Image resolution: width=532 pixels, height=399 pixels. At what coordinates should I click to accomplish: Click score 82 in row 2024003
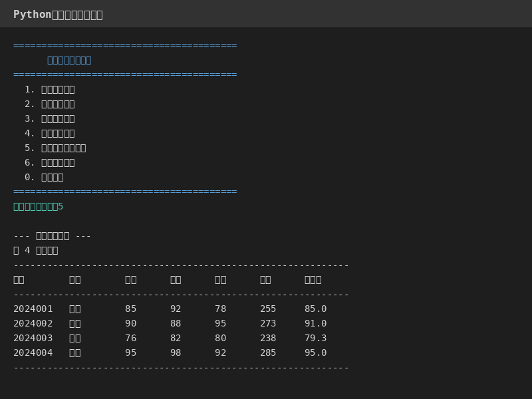tap(176, 338)
